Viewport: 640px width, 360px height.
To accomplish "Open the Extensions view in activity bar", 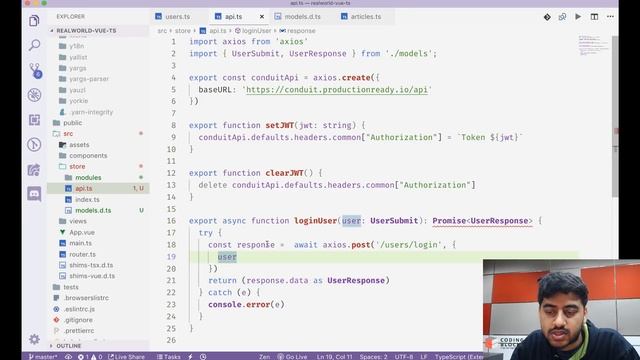I will coord(34,120).
